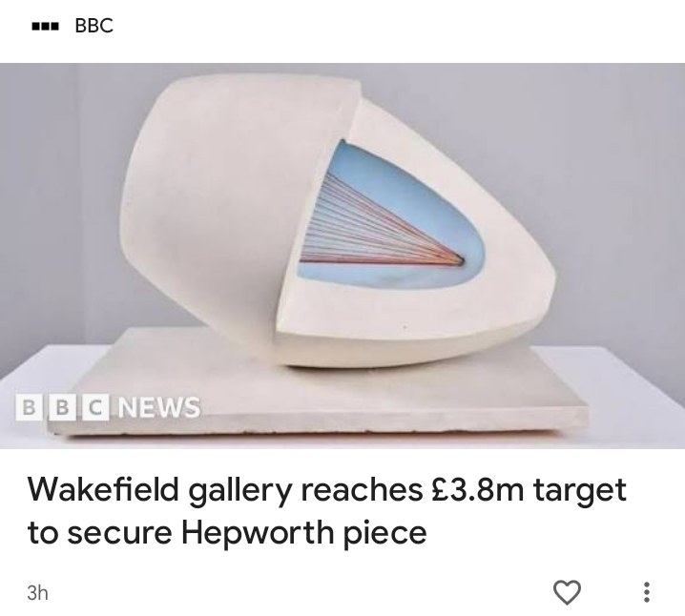Click the 'to secure Hepworth piece' headline line
Viewport: 685px width, 616px height.
(227, 533)
